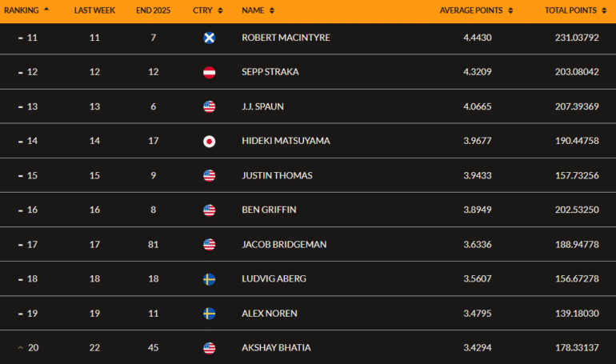Click the USA flag beside Akshay Bhatia
616x364 pixels.
tap(209, 348)
